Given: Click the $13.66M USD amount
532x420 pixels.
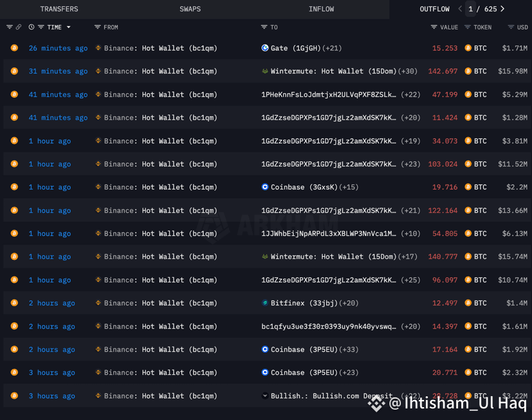Looking at the screenshot, I should (x=513, y=210).
